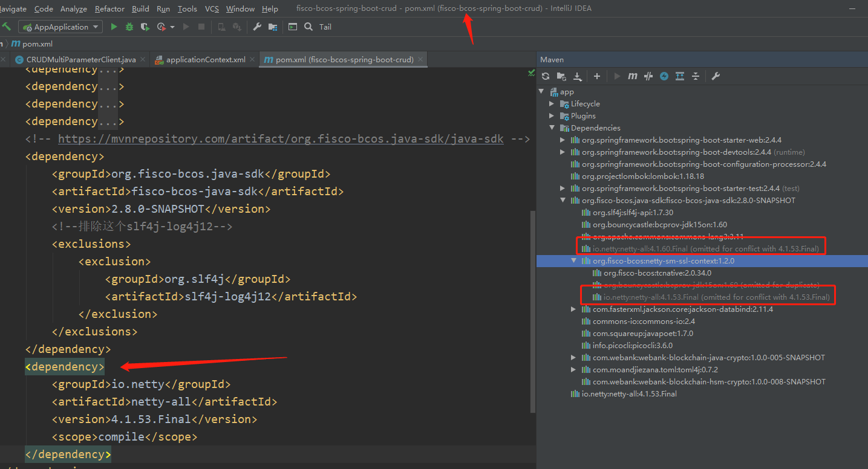Image resolution: width=868 pixels, height=469 pixels.
Task: Collapse netty-sm-ssl-context dependency node
Action: tap(574, 261)
